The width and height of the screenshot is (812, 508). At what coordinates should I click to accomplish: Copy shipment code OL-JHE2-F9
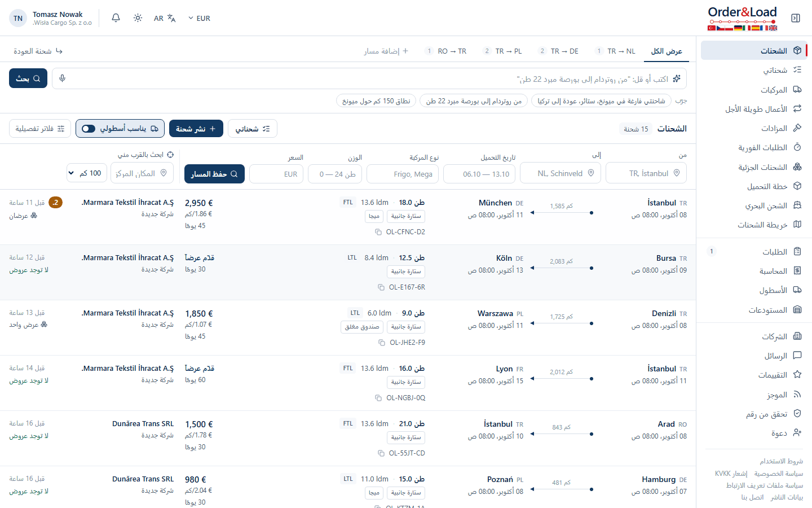pos(382,343)
